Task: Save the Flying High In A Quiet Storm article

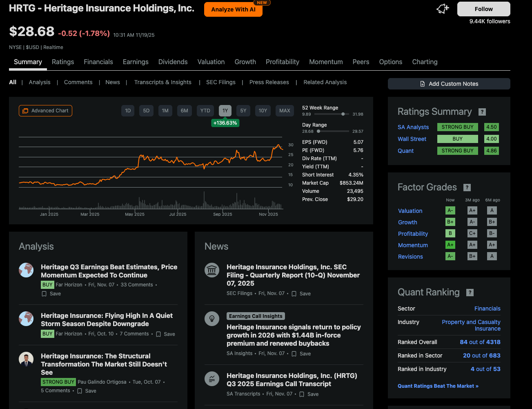Action: click(x=165, y=334)
